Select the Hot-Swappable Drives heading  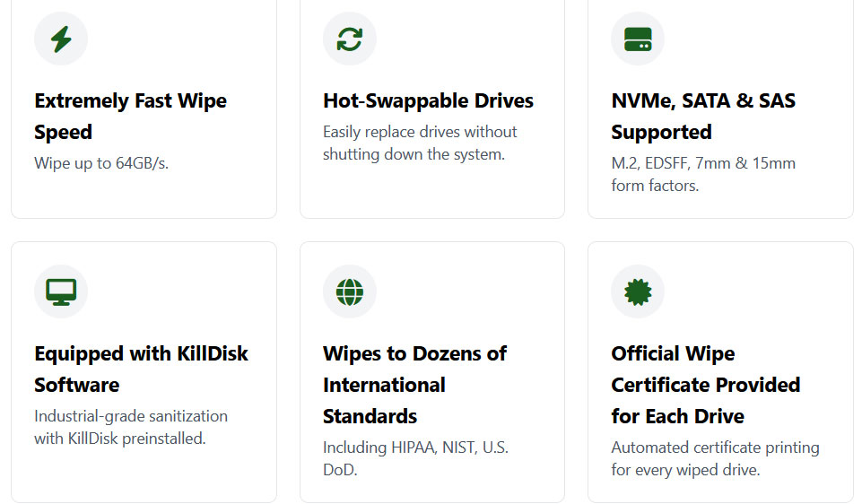pyautogui.click(x=428, y=100)
